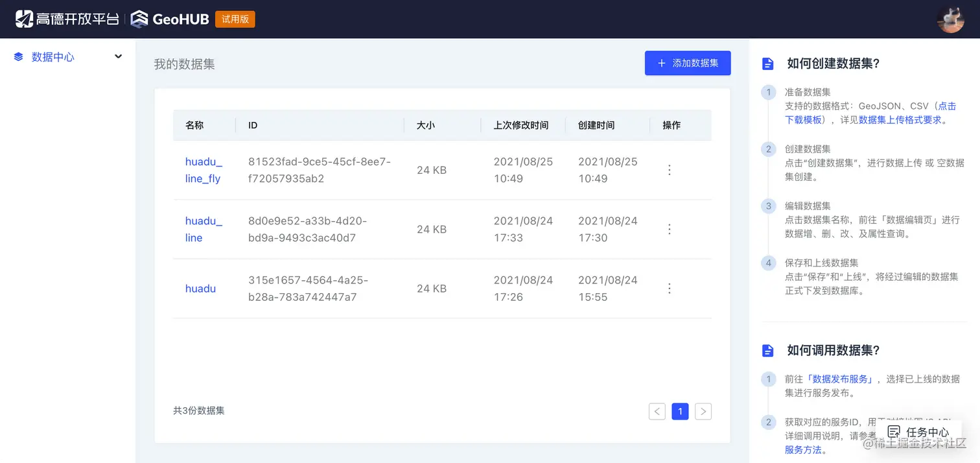The image size is (980, 463).
Task: Click the ID column header
Action: pos(253,125)
